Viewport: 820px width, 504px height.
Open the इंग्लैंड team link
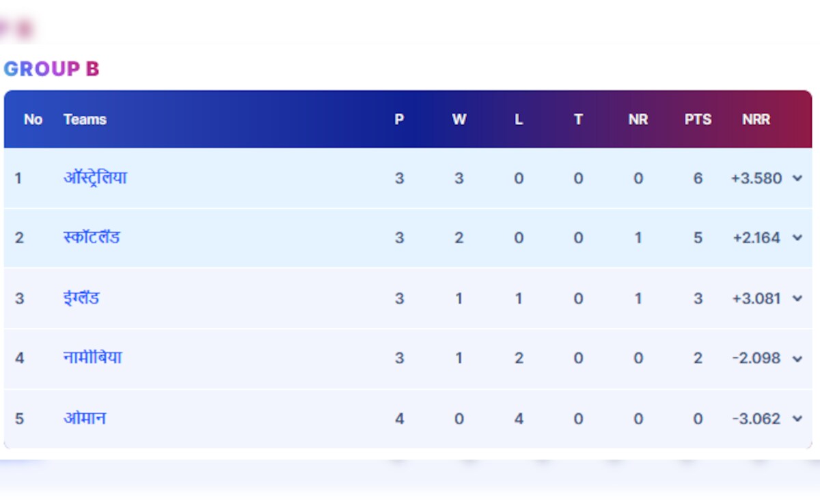tap(81, 298)
